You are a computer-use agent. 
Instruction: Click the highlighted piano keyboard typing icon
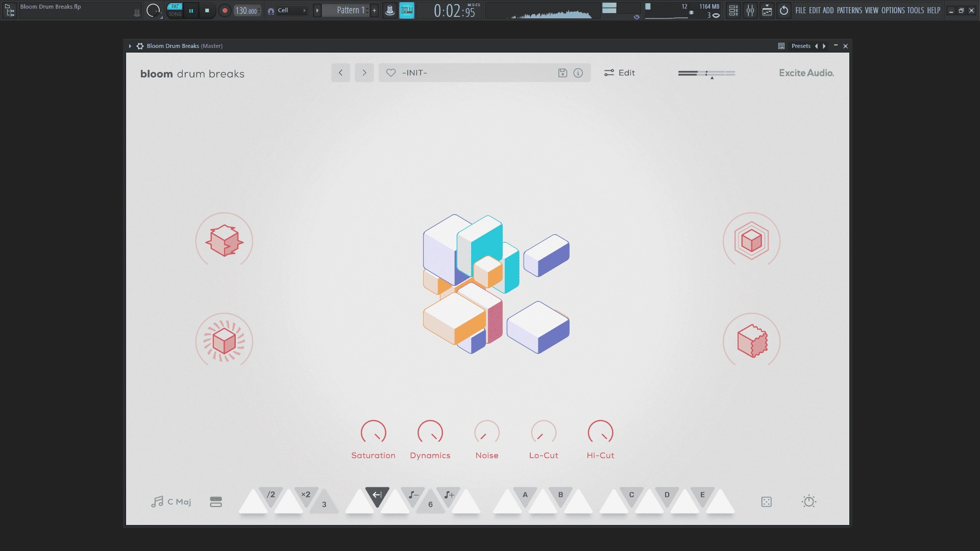407,10
